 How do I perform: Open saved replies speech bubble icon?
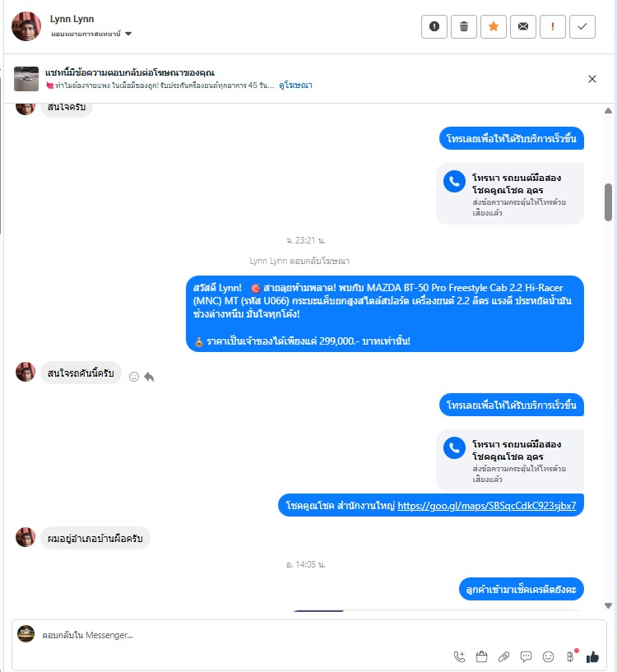(x=527, y=656)
